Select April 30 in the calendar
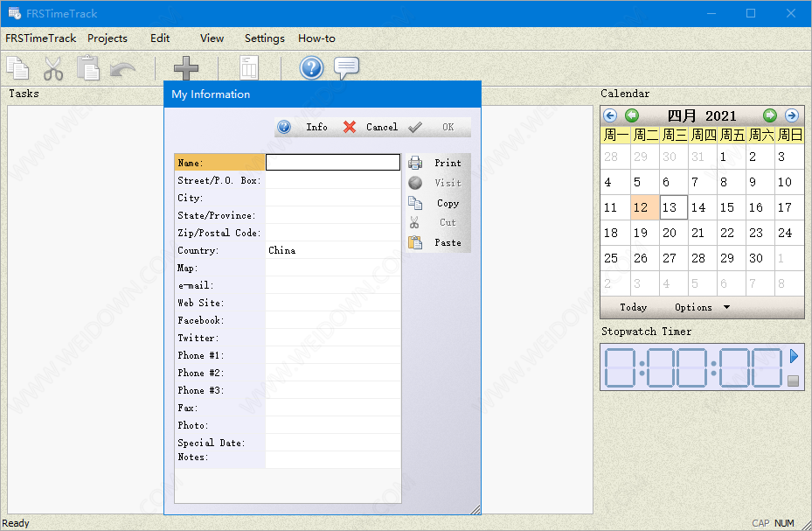 pos(760,258)
